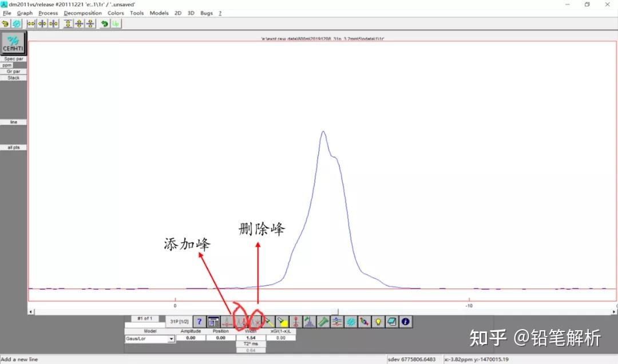The image size is (618, 364).
Task: Click the green Up arrow toolbar icon
Action: (x=115, y=23)
